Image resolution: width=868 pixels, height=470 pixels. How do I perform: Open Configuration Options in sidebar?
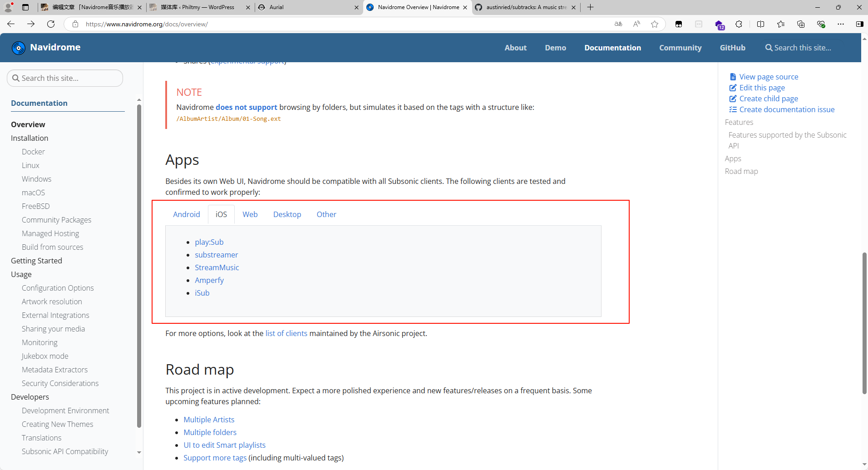click(58, 288)
